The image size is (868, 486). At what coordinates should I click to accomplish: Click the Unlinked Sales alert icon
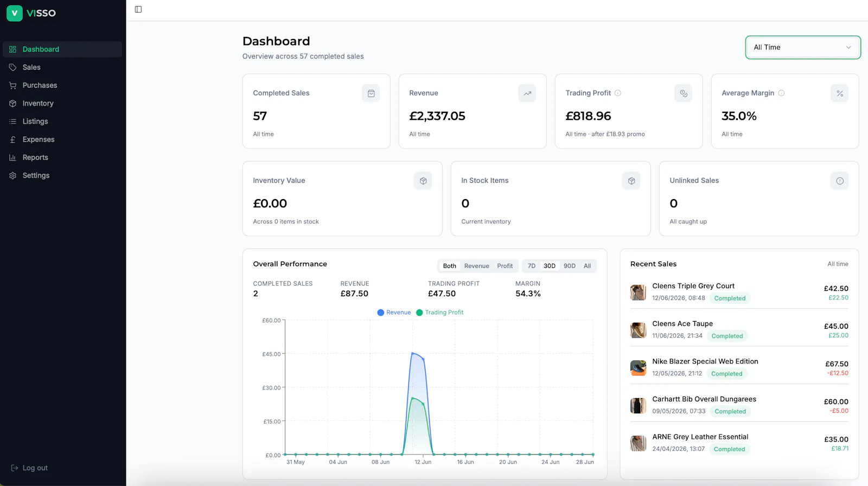pyautogui.click(x=840, y=181)
